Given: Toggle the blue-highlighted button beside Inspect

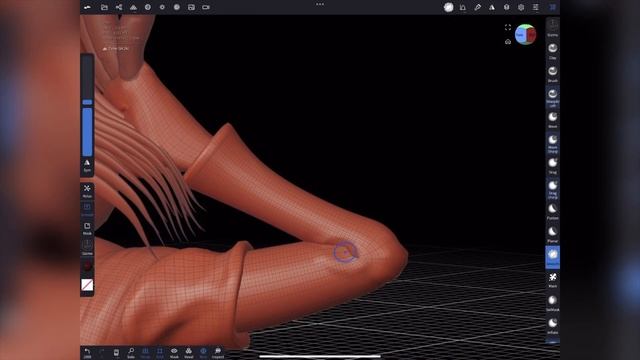Looking at the screenshot, I should pyautogui.click(x=203, y=353).
